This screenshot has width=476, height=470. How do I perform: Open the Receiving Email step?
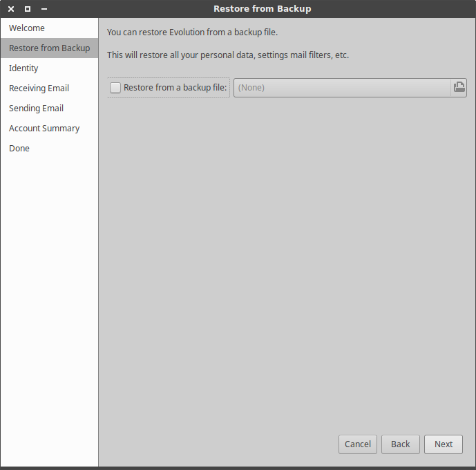39,88
